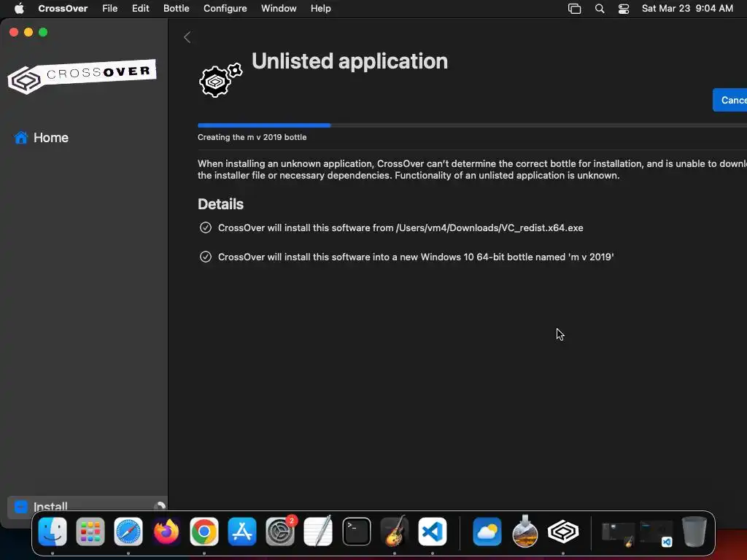Click the installation progress bar
The height and width of the screenshot is (560, 747).
tap(472, 125)
